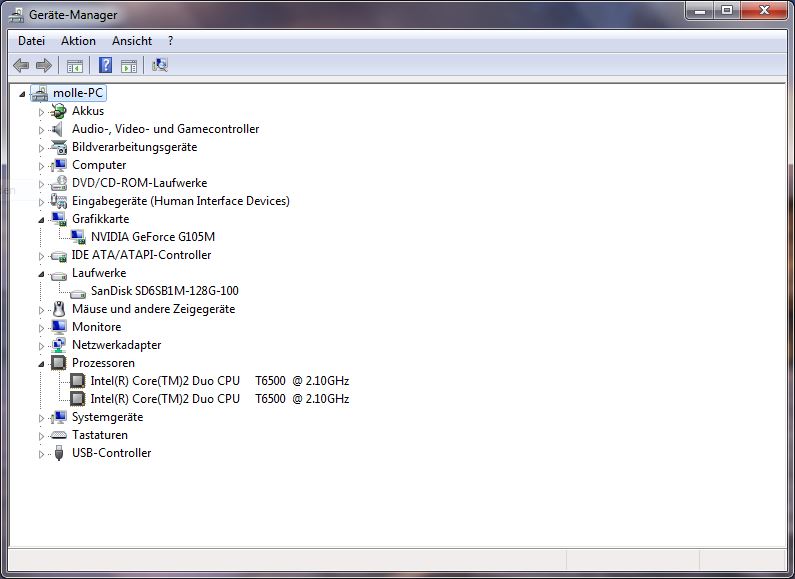795x579 pixels.
Task: Select NVIDIA GeForce G105M text
Action: [x=153, y=237]
